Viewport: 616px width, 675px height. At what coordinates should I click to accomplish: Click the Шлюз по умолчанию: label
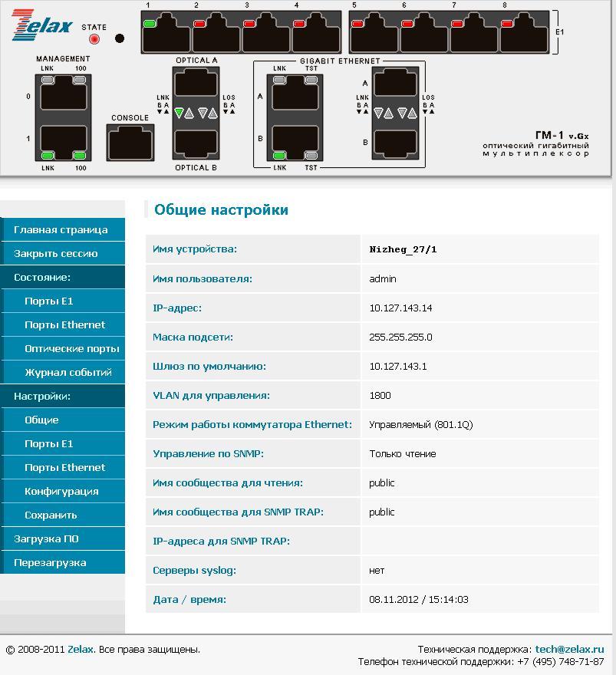click(x=209, y=367)
